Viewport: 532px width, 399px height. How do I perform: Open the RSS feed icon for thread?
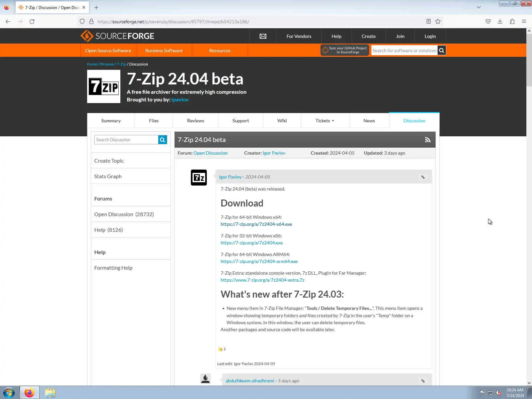[x=428, y=140]
